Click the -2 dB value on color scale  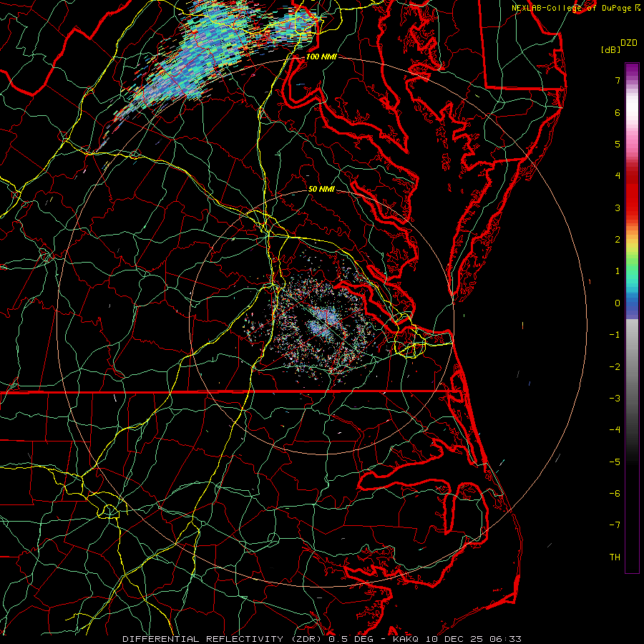coord(615,367)
